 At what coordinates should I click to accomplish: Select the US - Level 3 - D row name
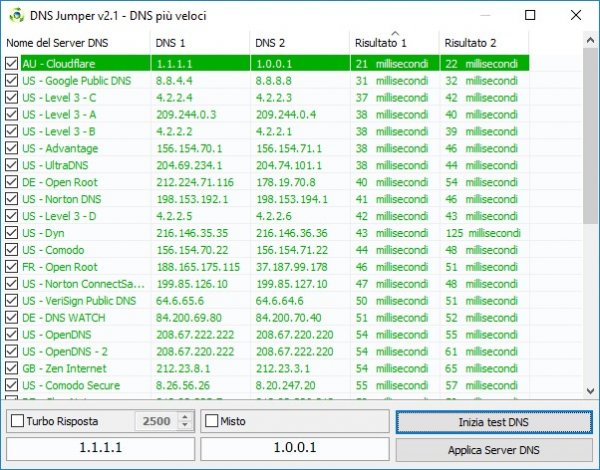point(59,216)
